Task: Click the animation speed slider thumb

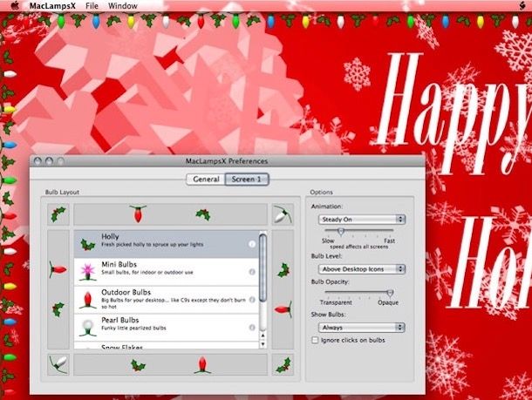Action: point(341,231)
